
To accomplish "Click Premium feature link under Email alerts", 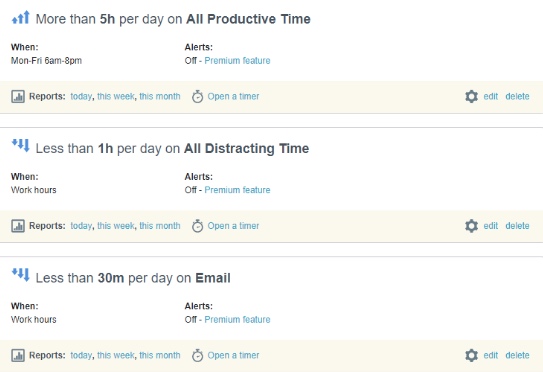I will click(237, 319).
